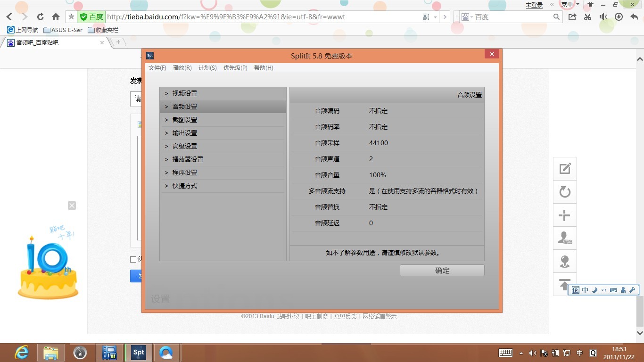Expand 高级设置 in the settings list
Image resolution: width=644 pixels, height=362 pixels.
[x=223, y=146]
